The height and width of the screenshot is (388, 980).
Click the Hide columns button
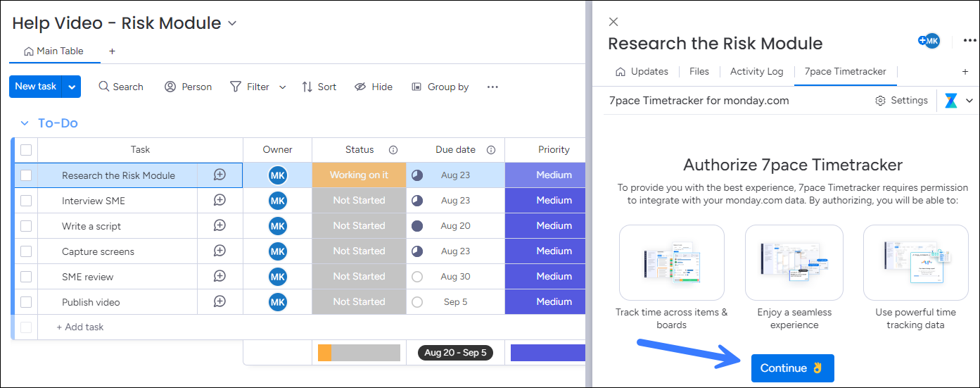[x=374, y=87]
